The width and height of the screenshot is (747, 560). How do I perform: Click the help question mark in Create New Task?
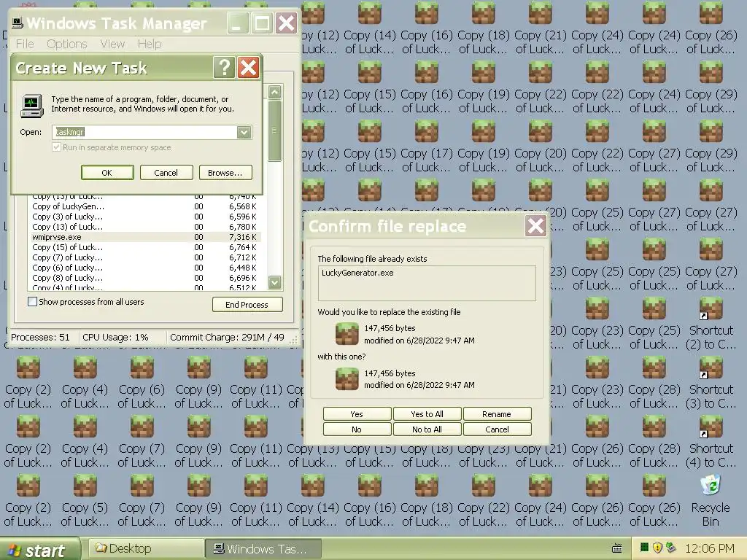224,68
